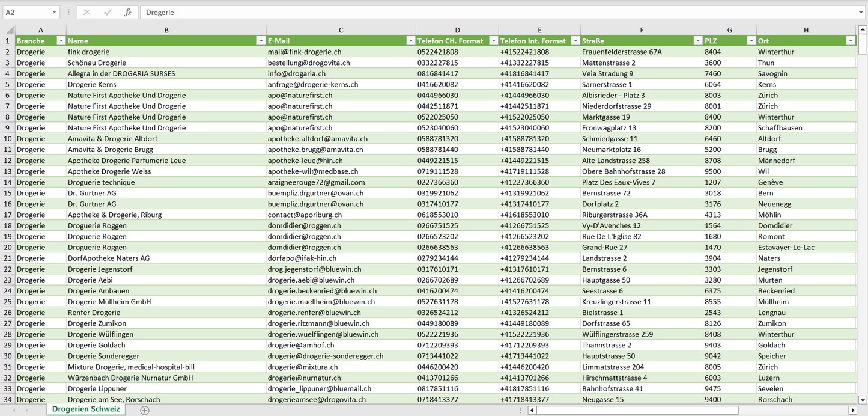Select column F header
Screen dimensions: 868x416
(x=642, y=30)
